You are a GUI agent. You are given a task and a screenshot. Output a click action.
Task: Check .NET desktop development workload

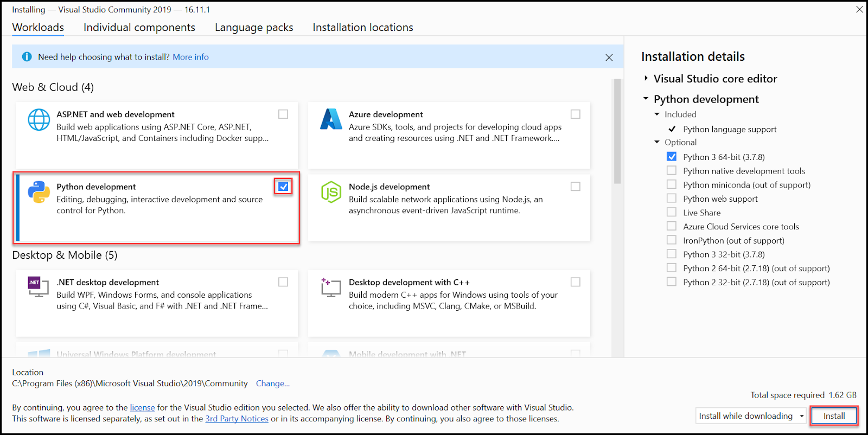click(283, 282)
